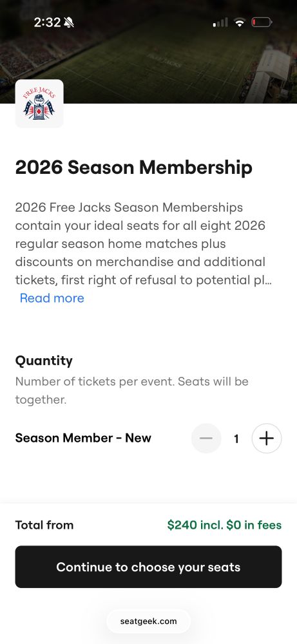
Task: Tap the 2:32 clock in status bar
Action: coord(47,22)
